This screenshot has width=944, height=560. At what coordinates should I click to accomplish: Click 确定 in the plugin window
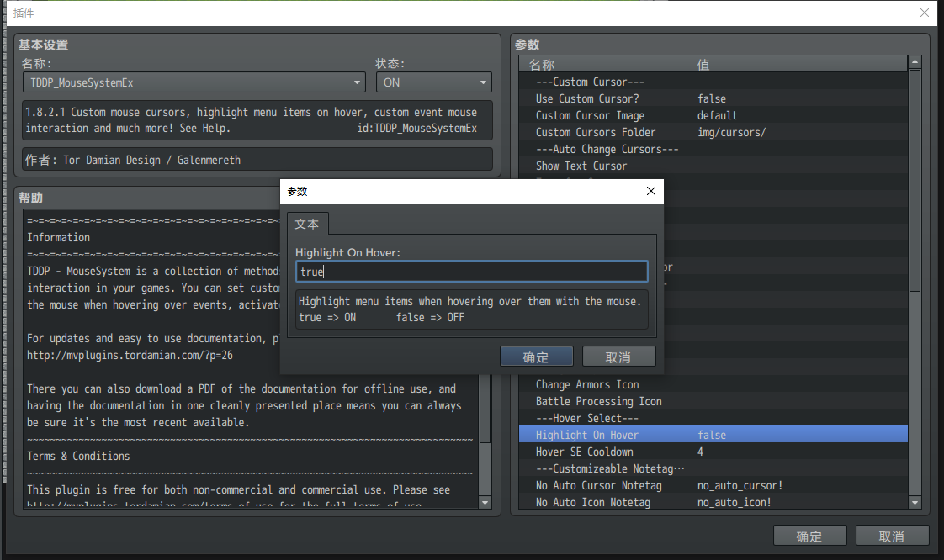809,536
